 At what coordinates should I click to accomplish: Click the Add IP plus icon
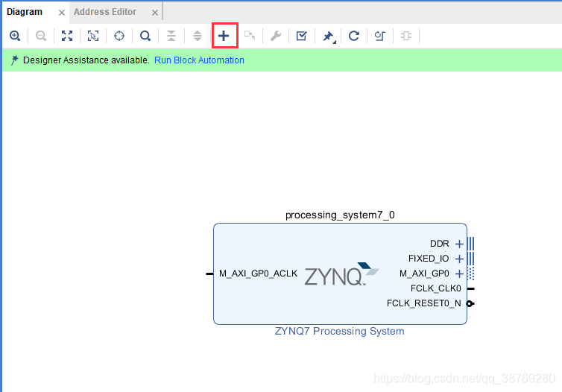pos(224,36)
